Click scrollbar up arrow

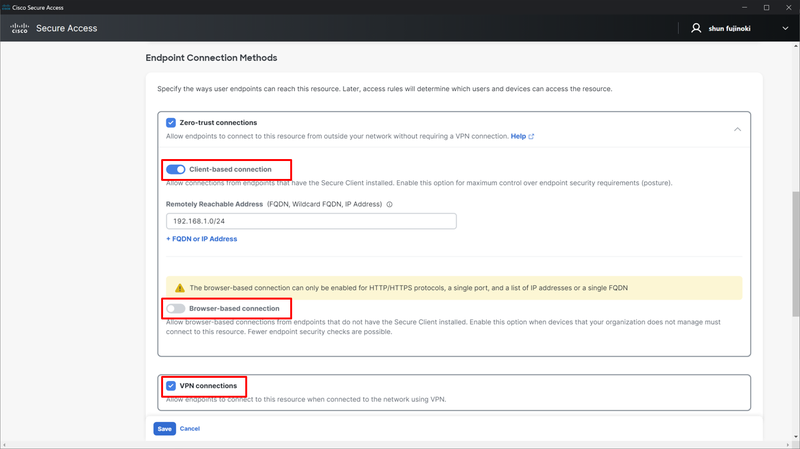click(796, 46)
